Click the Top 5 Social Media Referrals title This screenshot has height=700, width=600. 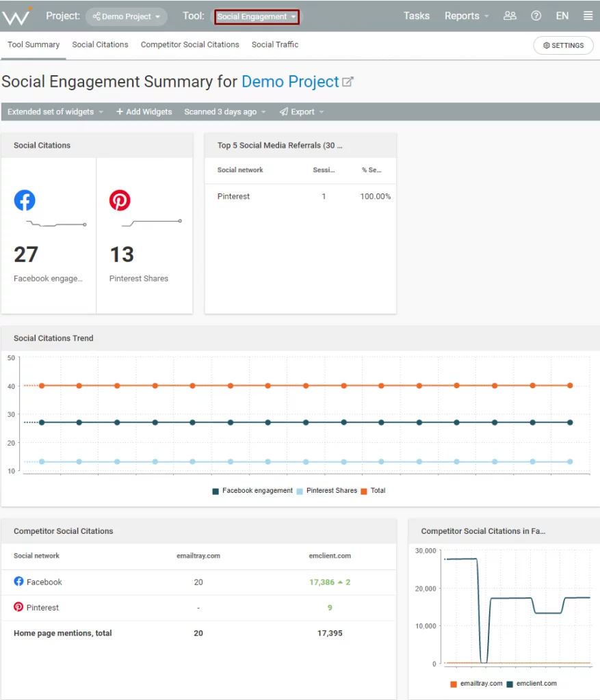280,146
